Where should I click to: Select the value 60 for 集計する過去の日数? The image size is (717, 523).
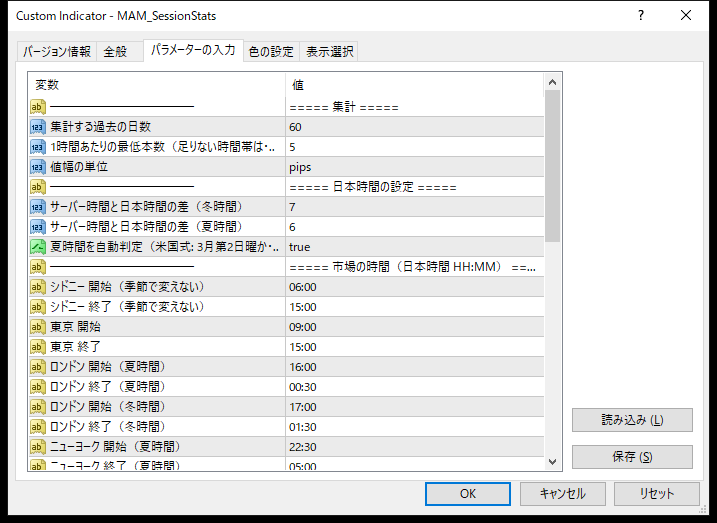pyautogui.click(x=415, y=127)
